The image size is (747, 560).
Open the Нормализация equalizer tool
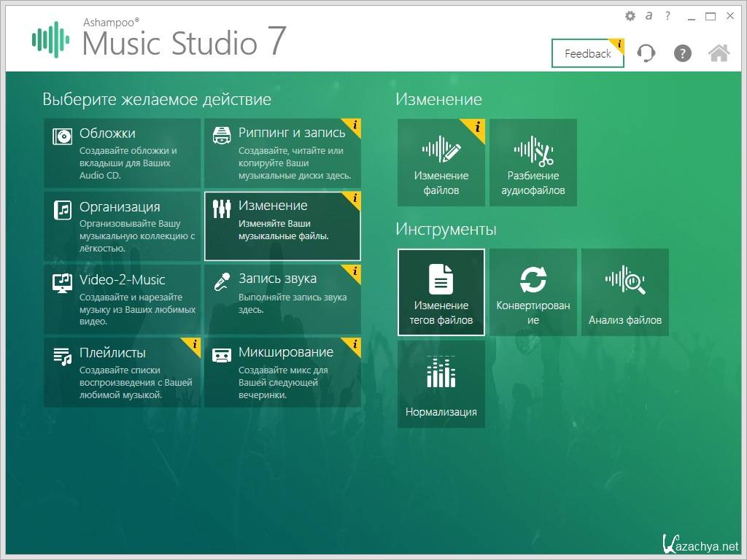tap(441, 384)
